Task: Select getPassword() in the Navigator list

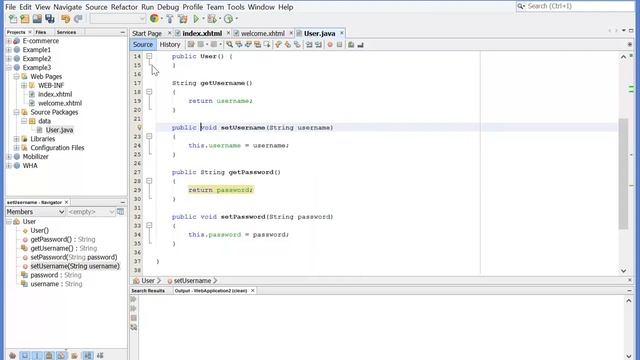Action: pos(62,240)
